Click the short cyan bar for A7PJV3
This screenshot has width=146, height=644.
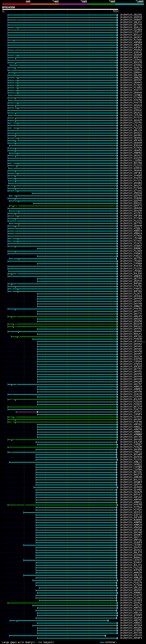click(x=58, y=635)
